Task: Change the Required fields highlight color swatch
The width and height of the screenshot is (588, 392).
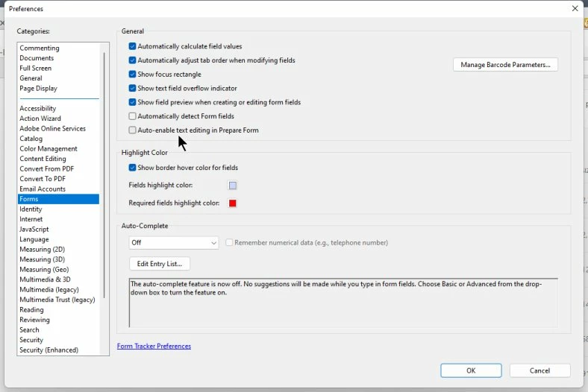Action: tap(233, 203)
